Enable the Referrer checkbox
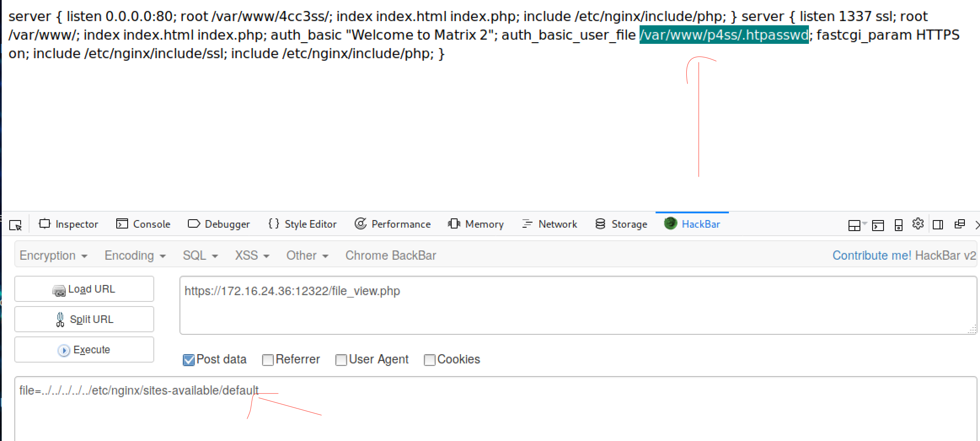 pos(268,360)
